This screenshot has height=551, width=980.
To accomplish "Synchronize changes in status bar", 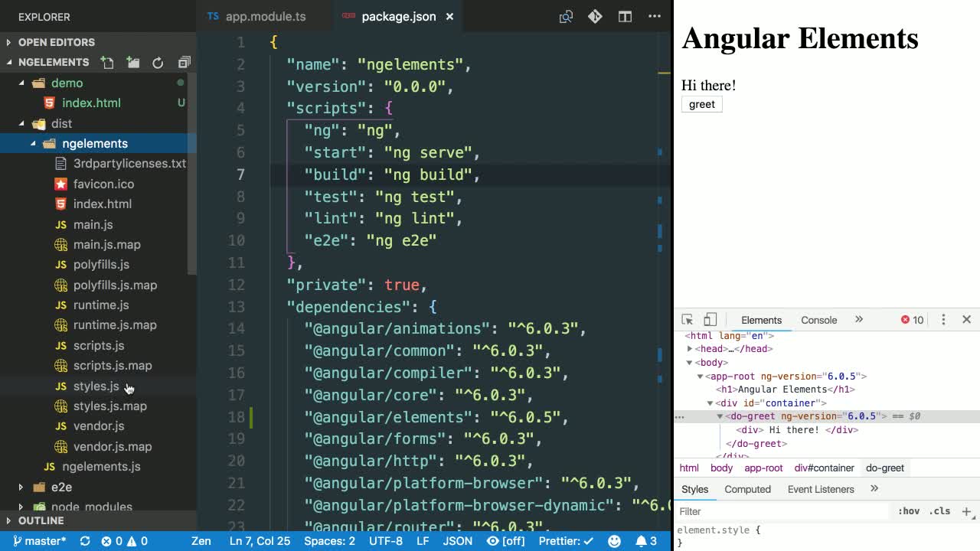I will point(85,541).
